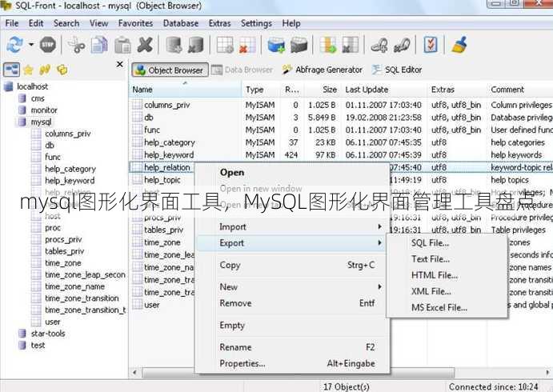Viewport: 553px width, 392px height.
Task: Export as MS Excel File...
Action: [447, 308]
